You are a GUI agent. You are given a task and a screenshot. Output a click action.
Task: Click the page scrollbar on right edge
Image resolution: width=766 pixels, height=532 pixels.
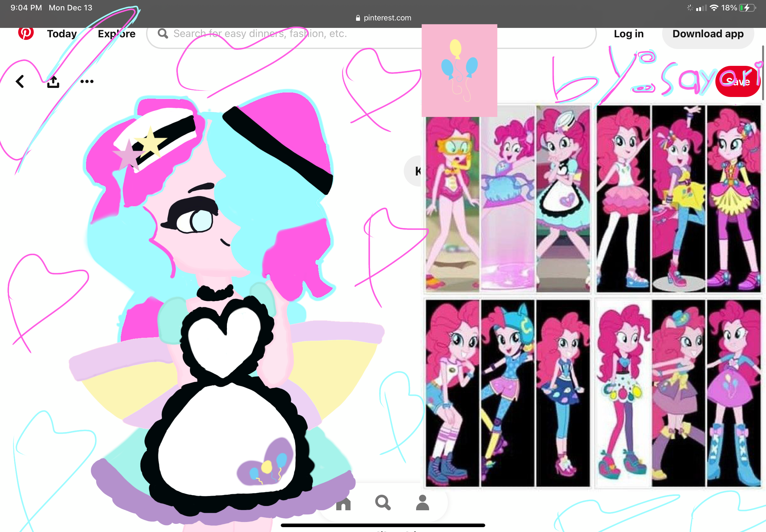pyautogui.click(x=763, y=73)
